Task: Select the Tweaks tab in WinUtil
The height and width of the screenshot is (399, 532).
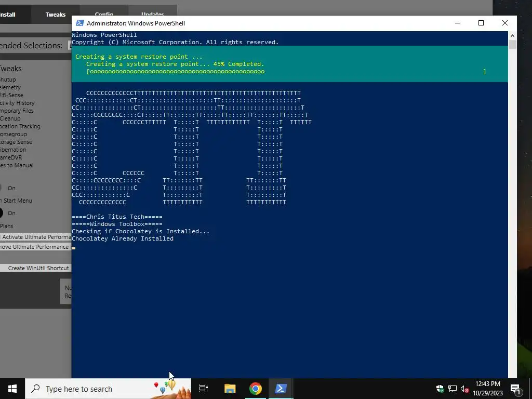Action: point(55,15)
